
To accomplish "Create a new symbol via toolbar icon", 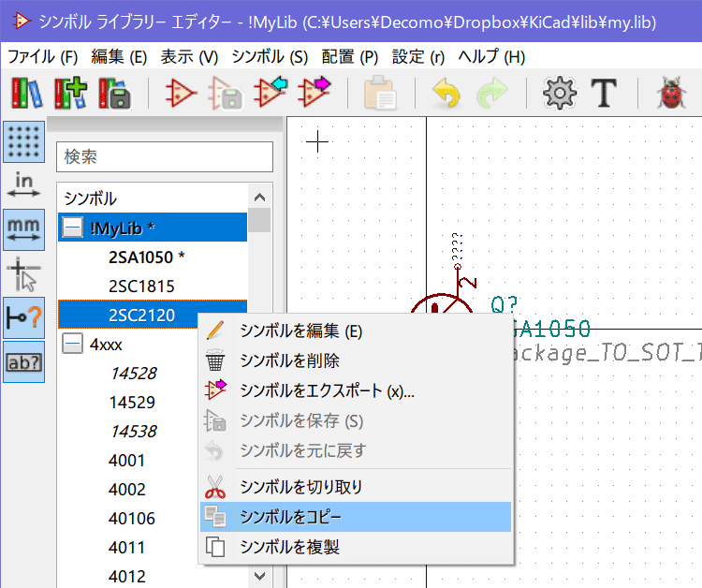I will (179, 93).
